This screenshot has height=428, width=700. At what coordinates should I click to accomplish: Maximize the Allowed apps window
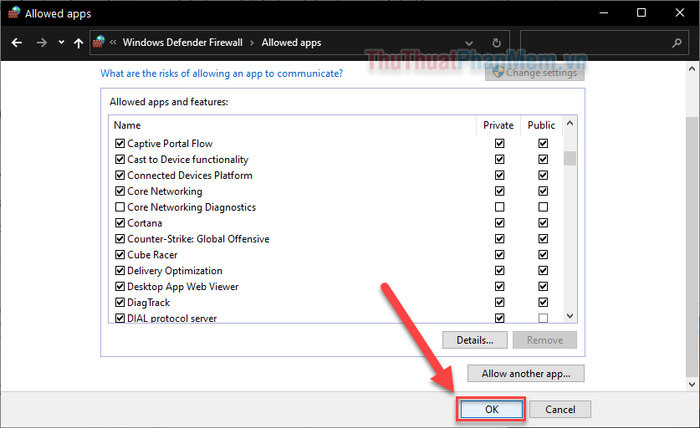pos(641,13)
